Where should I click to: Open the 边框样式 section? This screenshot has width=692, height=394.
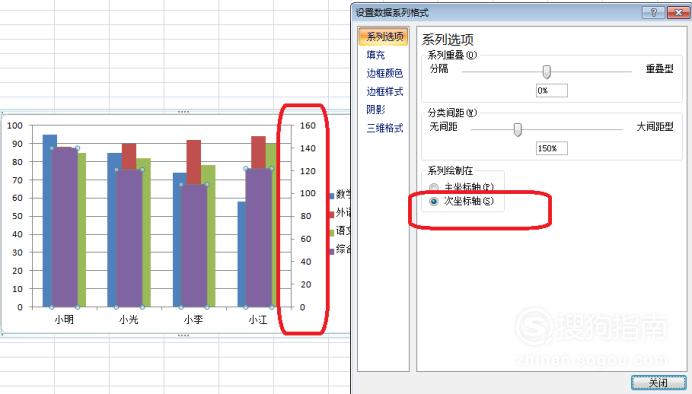384,92
